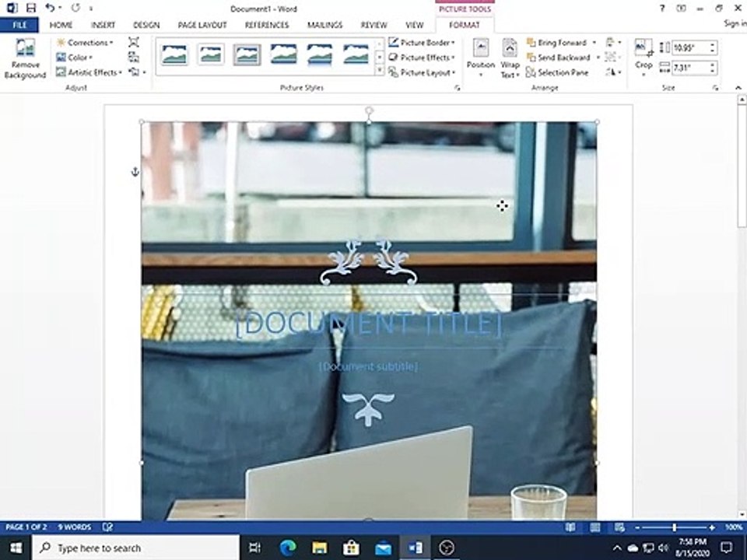This screenshot has width=747, height=560.
Task: Open Microsoft Edge from the taskbar
Action: point(288,548)
